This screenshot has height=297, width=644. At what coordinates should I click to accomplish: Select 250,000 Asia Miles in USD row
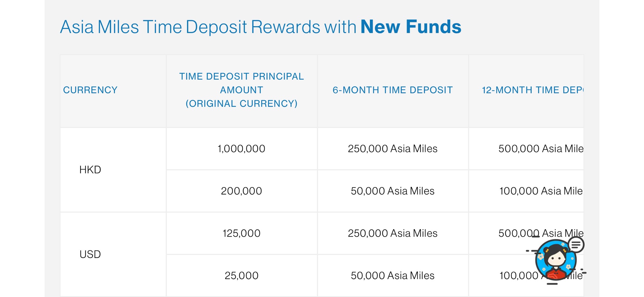point(393,233)
